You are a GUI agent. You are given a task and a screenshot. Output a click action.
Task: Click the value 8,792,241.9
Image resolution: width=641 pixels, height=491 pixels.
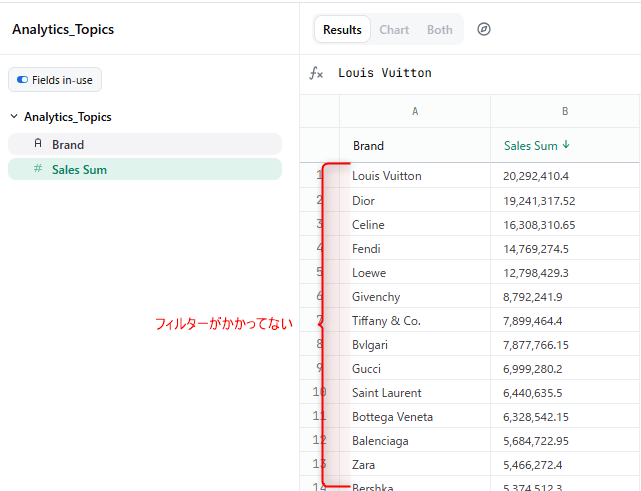pos(533,297)
